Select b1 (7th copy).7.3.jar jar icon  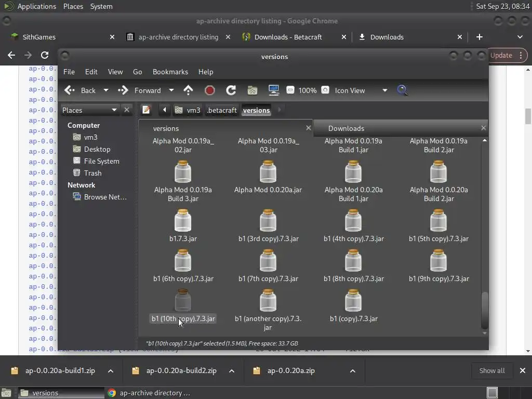pos(268,261)
